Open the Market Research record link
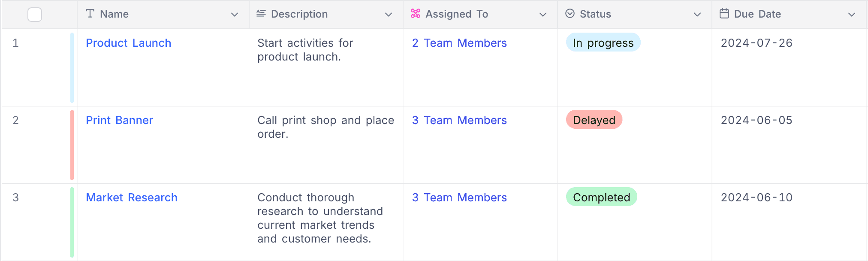Image resolution: width=868 pixels, height=261 pixels. coord(131,197)
